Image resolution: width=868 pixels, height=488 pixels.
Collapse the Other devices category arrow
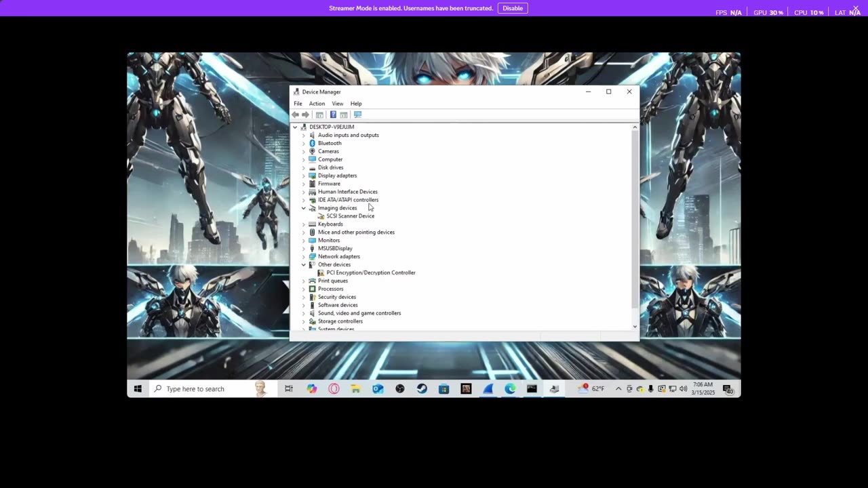click(x=303, y=264)
